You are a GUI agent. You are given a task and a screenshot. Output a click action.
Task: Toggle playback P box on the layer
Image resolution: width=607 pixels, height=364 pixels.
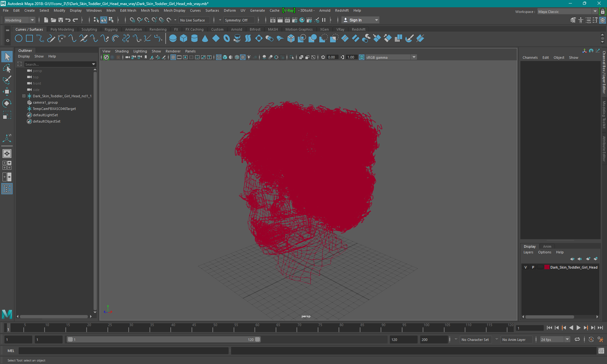click(533, 267)
